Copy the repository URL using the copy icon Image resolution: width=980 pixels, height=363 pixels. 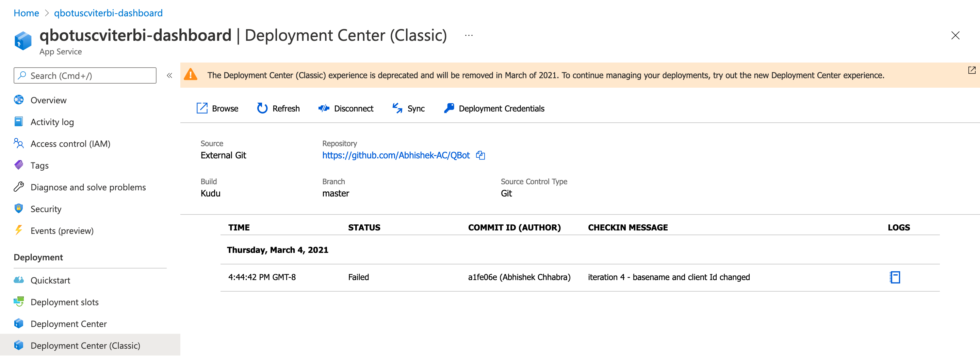(480, 155)
